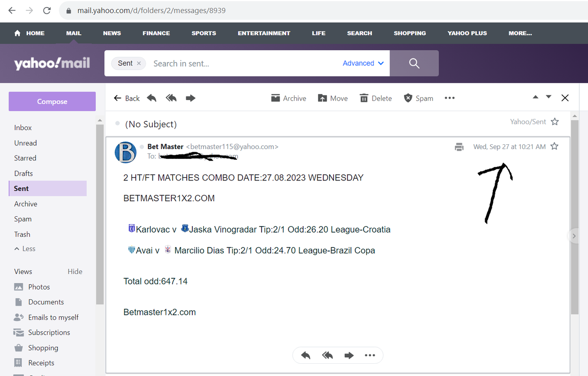Mark this message as Spam
The image size is (588, 376).
[418, 98]
